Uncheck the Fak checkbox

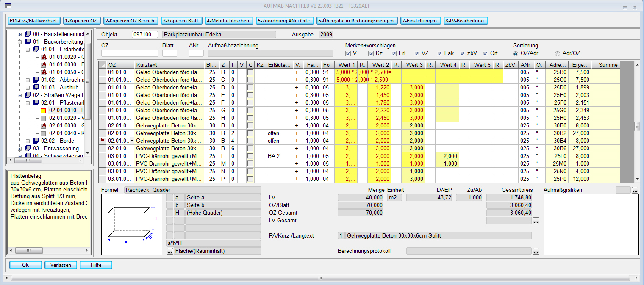pos(440,53)
